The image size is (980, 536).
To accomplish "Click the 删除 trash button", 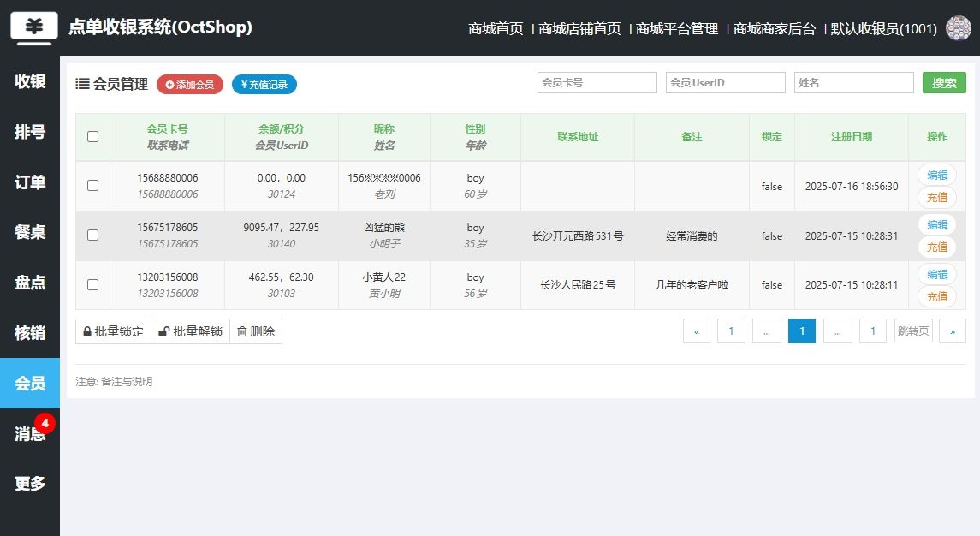I will pos(256,331).
